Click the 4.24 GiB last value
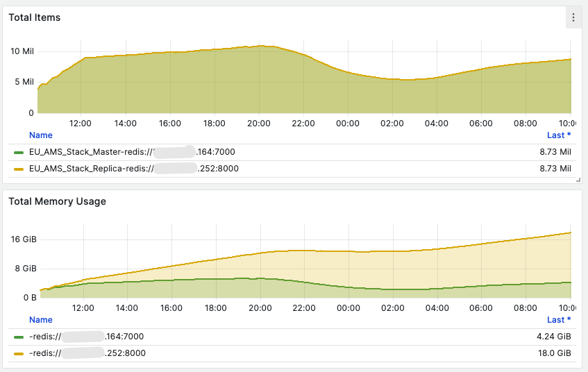 554,337
